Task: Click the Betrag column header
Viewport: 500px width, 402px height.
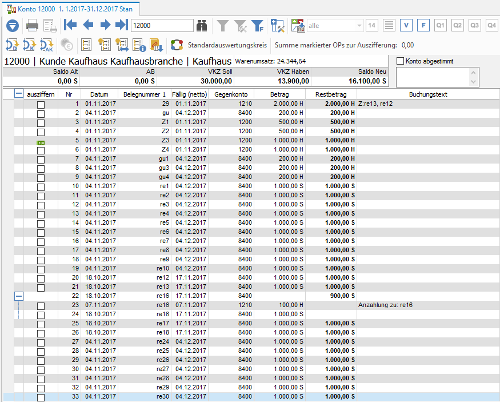Action: click(280, 94)
